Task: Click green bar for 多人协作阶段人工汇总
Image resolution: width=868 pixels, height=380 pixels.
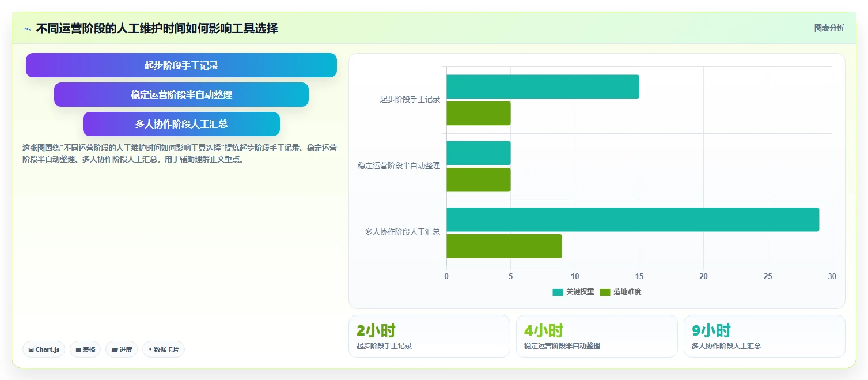Action: click(504, 246)
